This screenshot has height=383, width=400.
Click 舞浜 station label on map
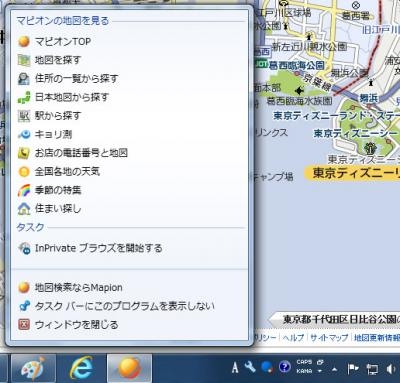[x=369, y=98]
